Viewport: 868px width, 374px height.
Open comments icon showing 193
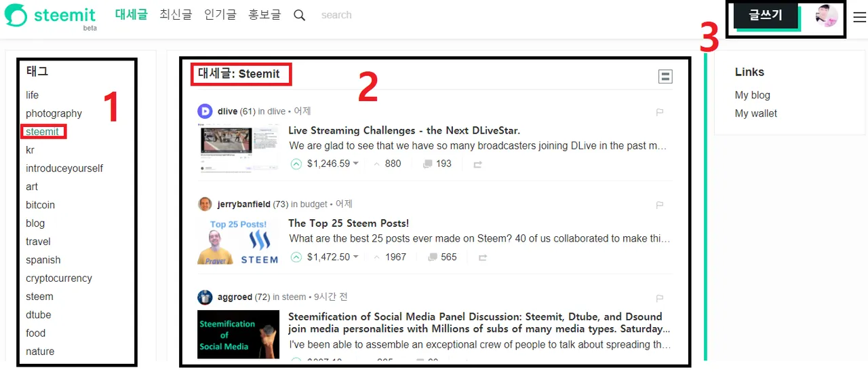tap(428, 164)
